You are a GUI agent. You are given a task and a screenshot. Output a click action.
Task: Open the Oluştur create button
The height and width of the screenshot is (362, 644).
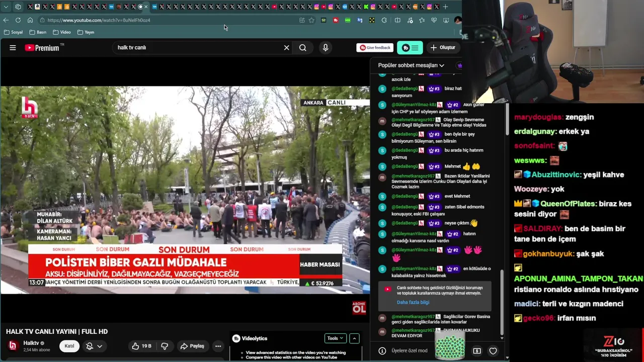click(443, 48)
